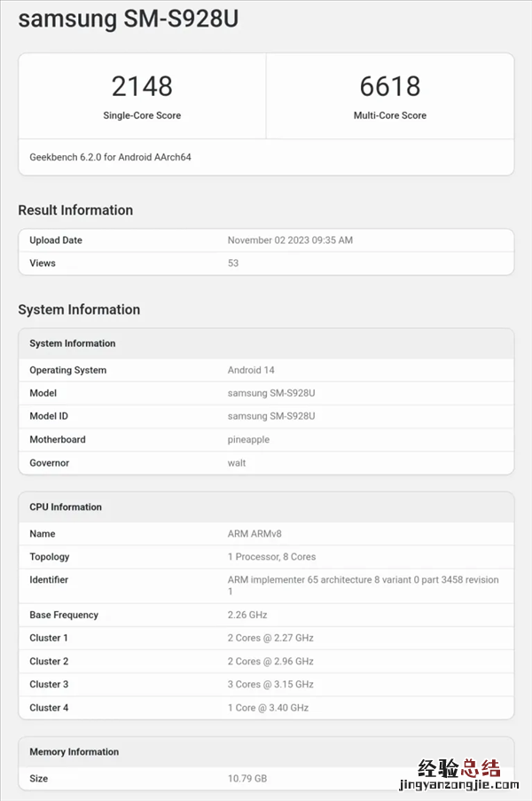Click the CPU Information table header

tap(66, 507)
